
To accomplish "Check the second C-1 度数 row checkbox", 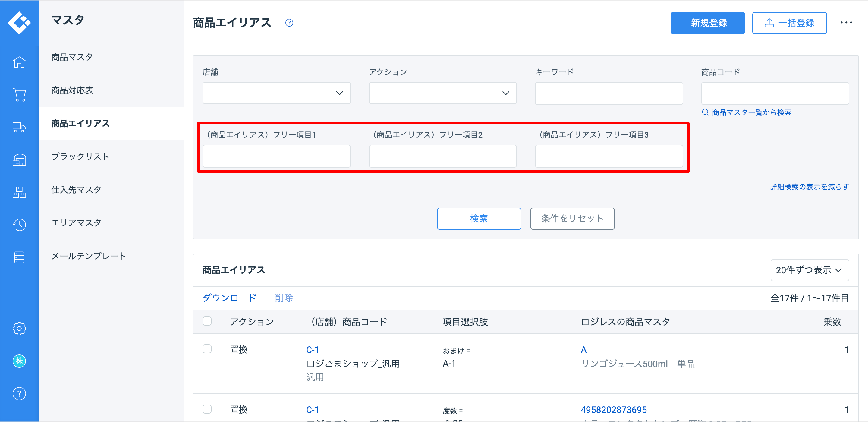I will 207,409.
